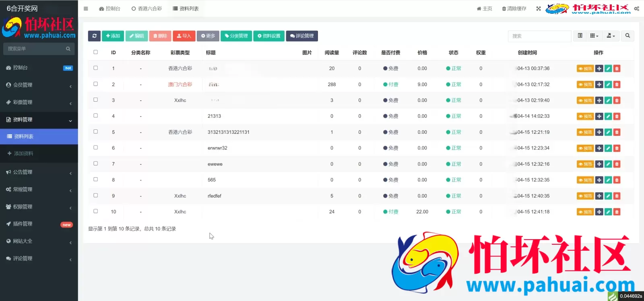
Task: Click the 清除缓存 clear cache link
Action: click(x=514, y=8)
